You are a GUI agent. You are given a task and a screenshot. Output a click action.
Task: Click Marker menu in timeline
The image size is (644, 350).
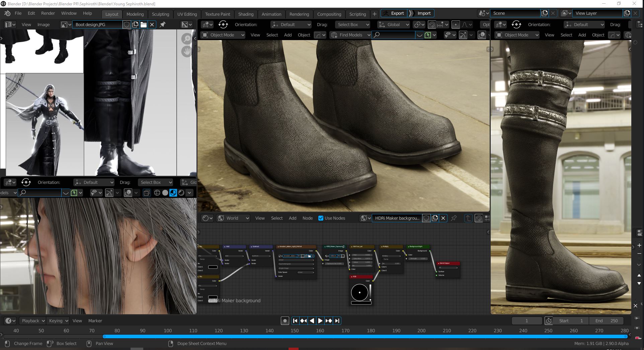(x=95, y=321)
